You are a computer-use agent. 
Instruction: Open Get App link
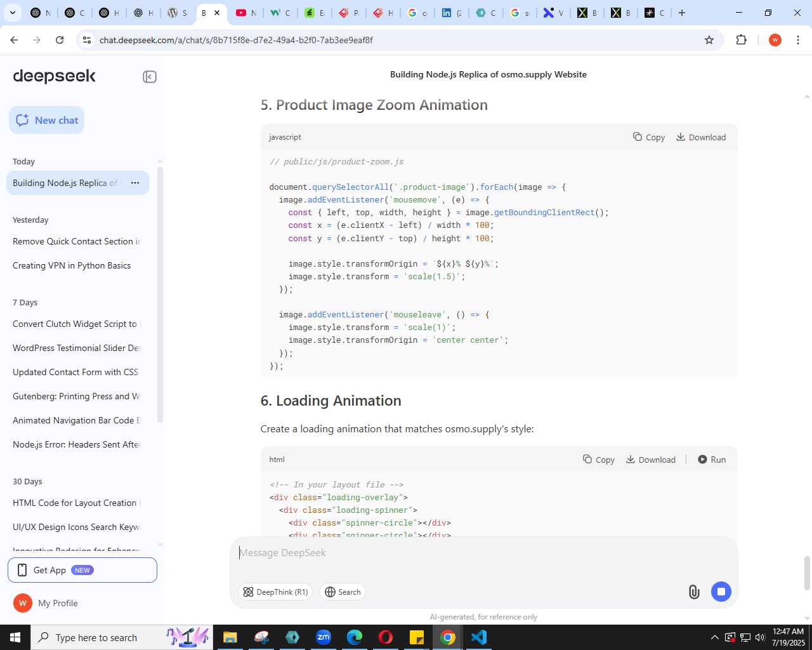[82, 570]
